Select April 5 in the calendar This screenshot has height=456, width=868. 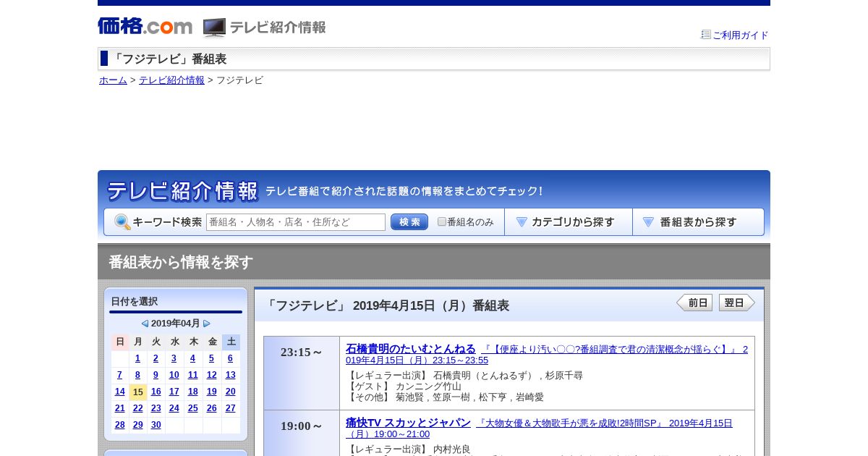coord(211,358)
